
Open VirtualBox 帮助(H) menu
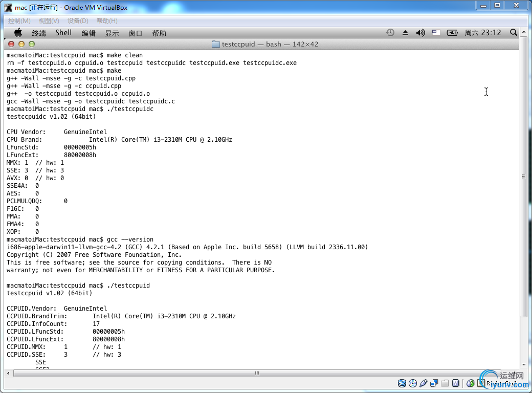(x=107, y=21)
